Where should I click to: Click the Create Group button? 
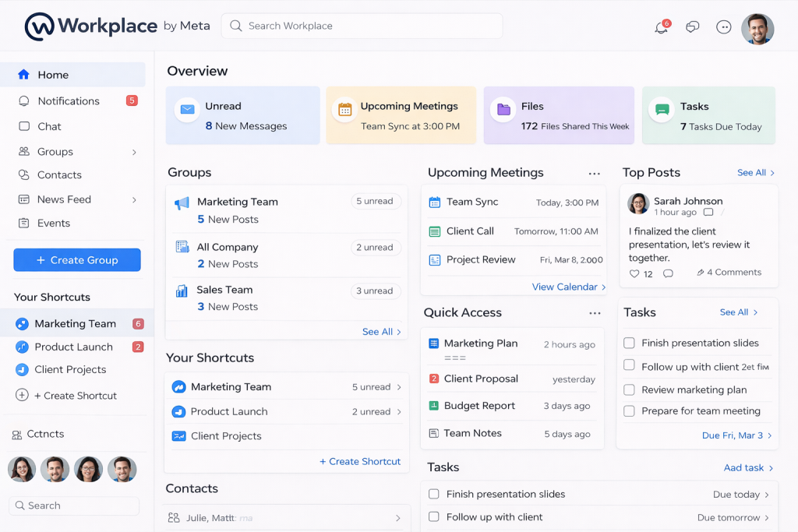tap(77, 260)
